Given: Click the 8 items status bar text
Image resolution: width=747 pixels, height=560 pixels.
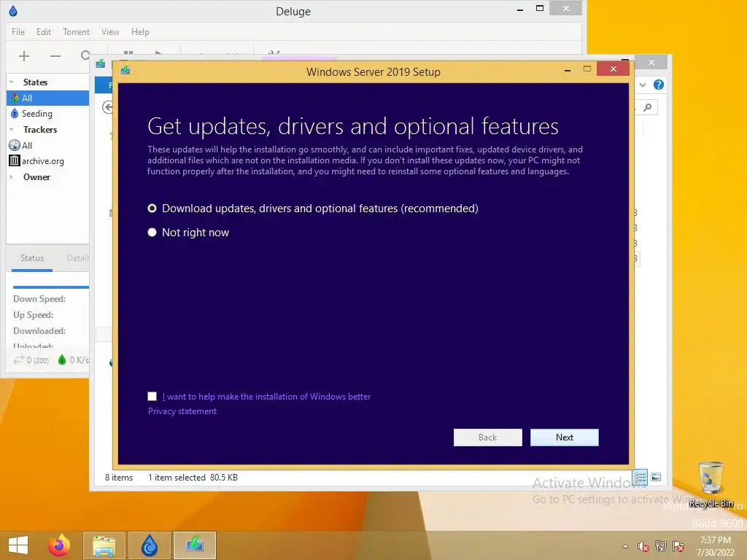Looking at the screenshot, I should point(119,477).
